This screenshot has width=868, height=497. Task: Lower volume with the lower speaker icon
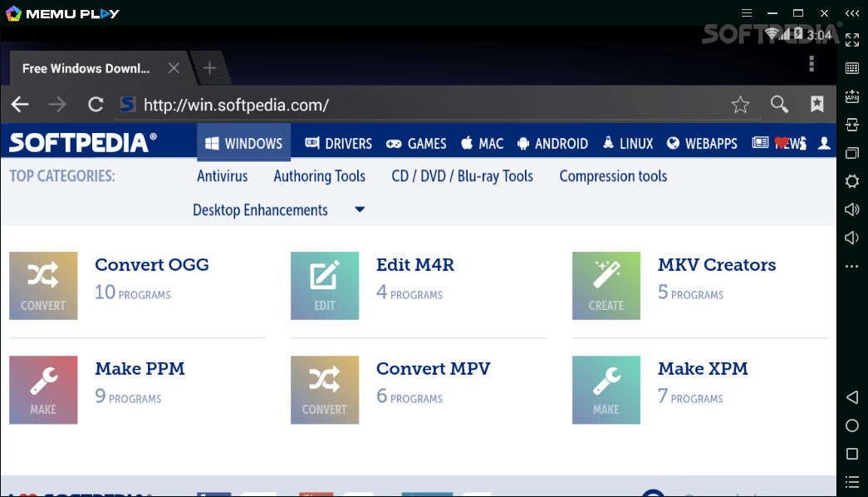[x=852, y=238]
